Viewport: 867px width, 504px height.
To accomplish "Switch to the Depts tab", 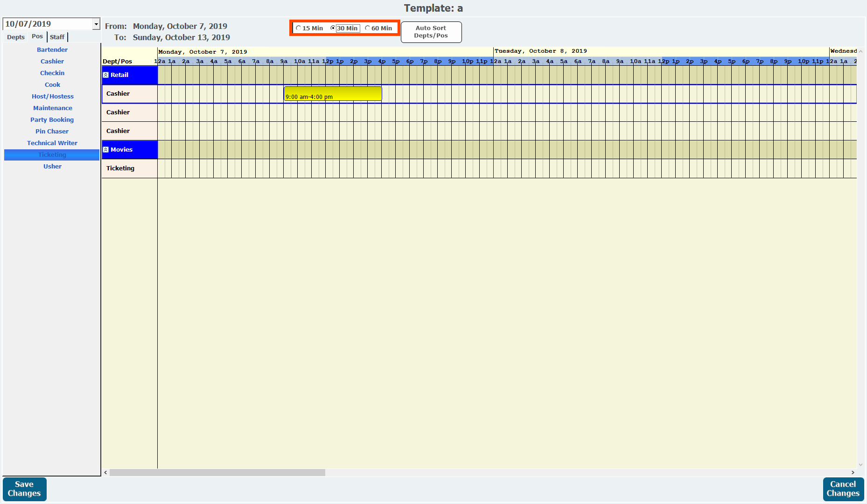I will [16, 37].
